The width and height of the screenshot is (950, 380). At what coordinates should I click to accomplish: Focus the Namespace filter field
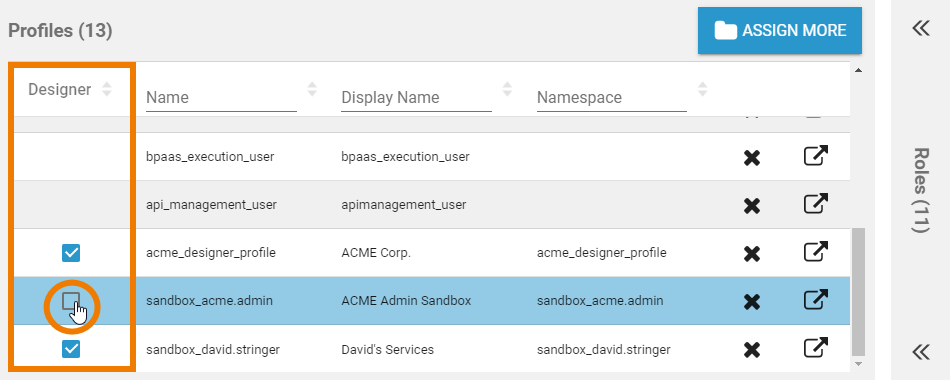(612, 98)
